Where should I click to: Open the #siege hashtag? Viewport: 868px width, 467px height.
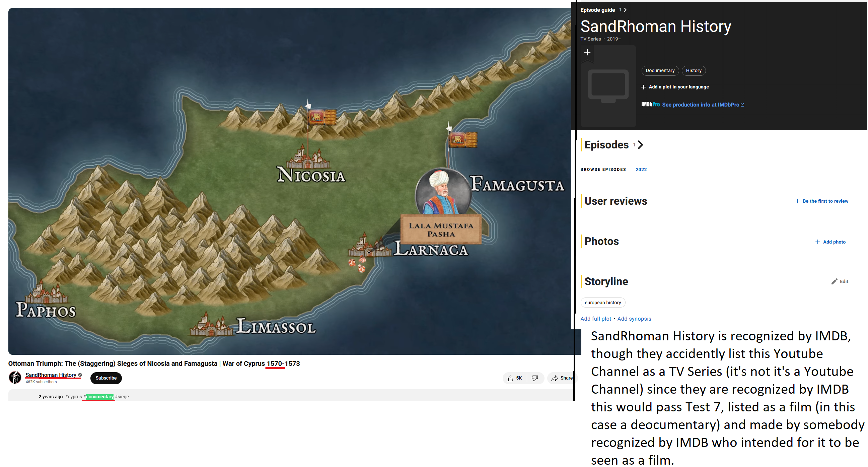pyautogui.click(x=122, y=397)
